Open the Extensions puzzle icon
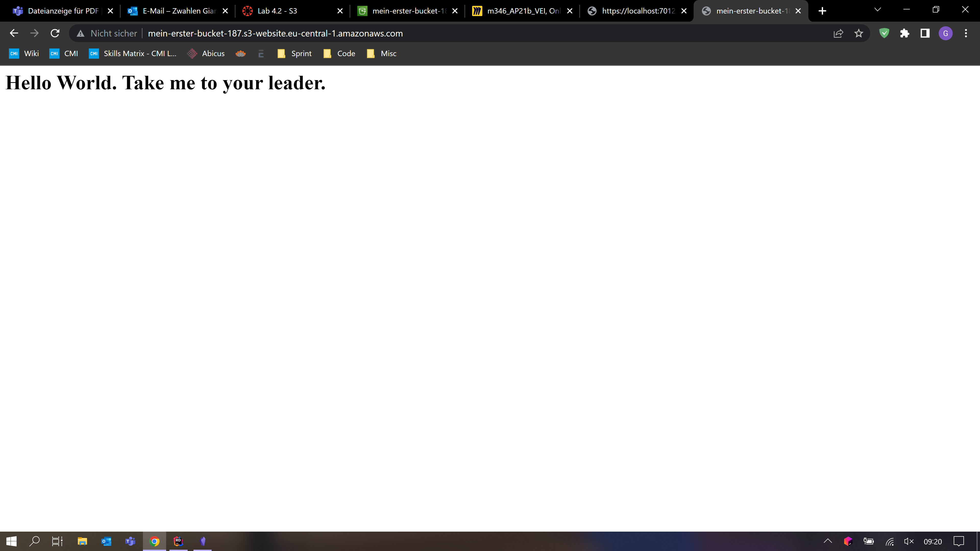This screenshot has height=551, width=980. 905,33
